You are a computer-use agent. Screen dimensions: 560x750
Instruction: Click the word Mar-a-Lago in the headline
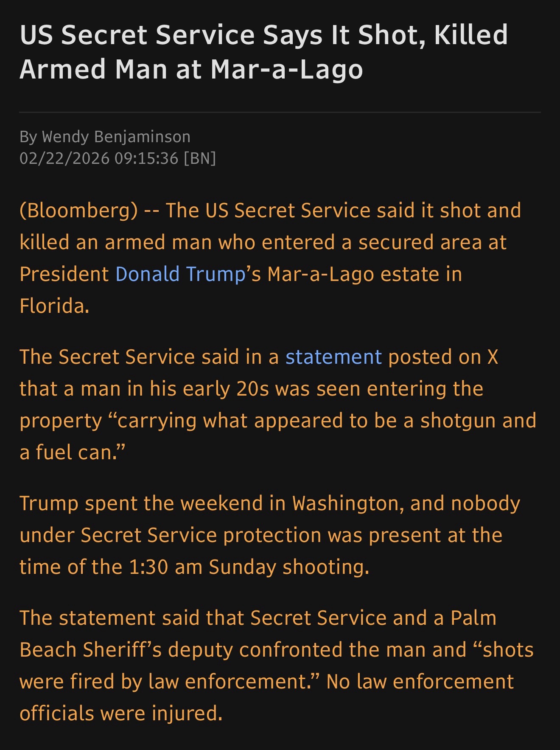(x=286, y=69)
